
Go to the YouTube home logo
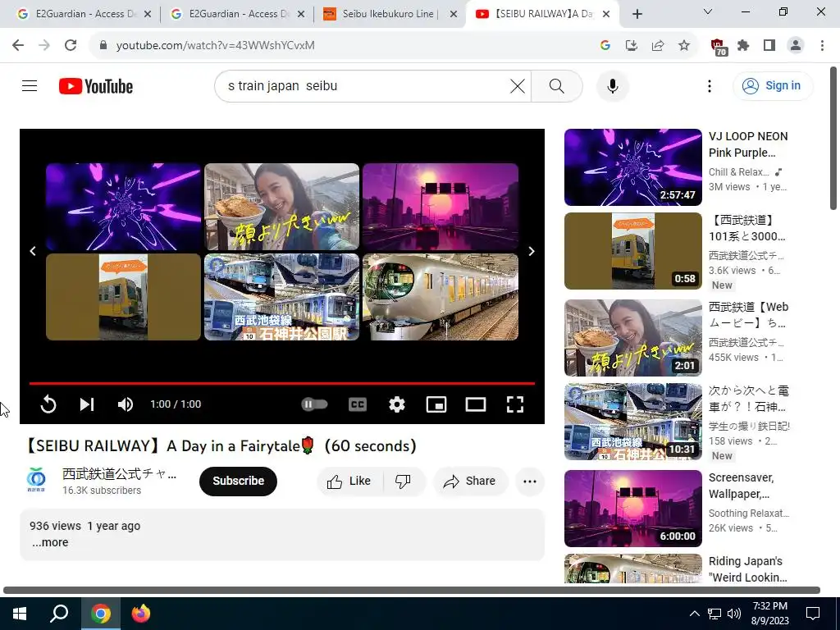96,86
